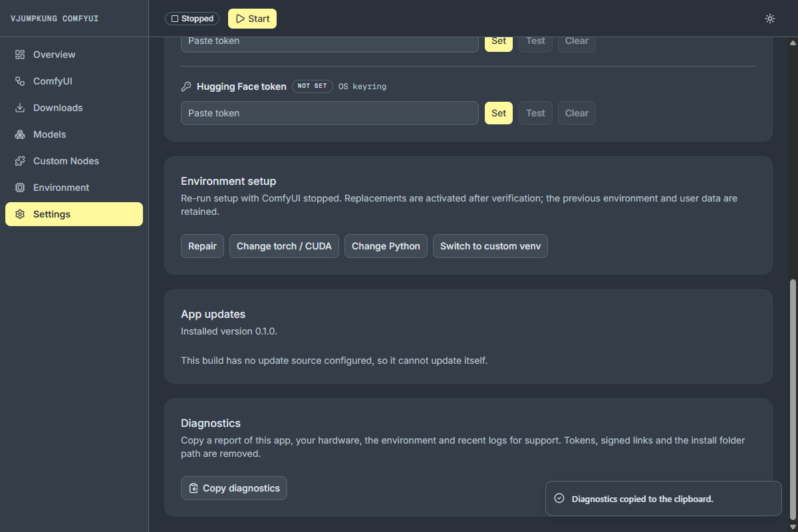Image resolution: width=798 pixels, height=532 pixels.
Task: Go to the Overview section
Action: [x=74, y=55]
